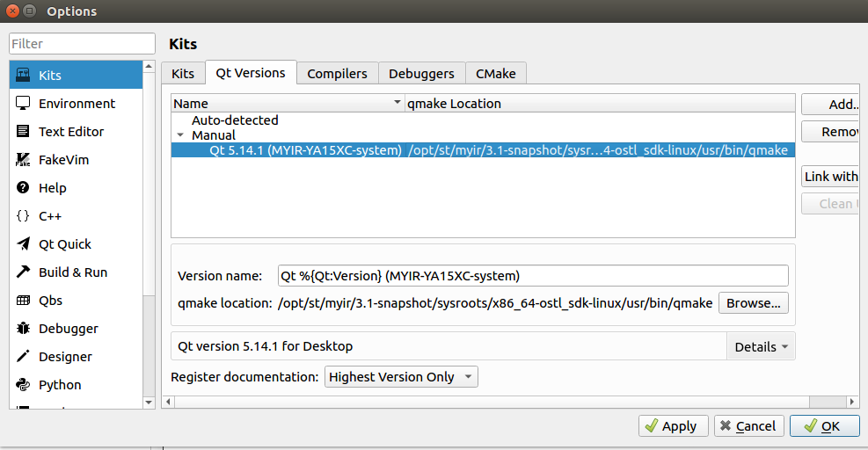Select the Help question mark icon
The image size is (868, 450).
[x=24, y=188]
